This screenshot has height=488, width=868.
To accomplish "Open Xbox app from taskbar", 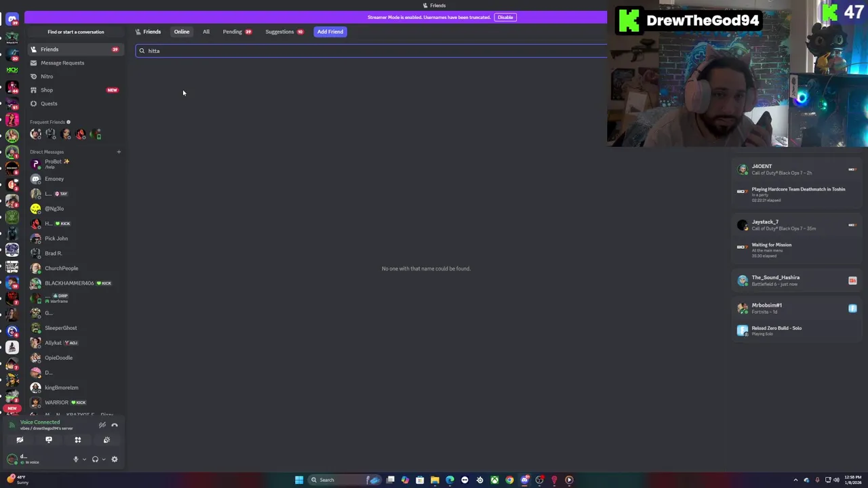I will pos(495,480).
